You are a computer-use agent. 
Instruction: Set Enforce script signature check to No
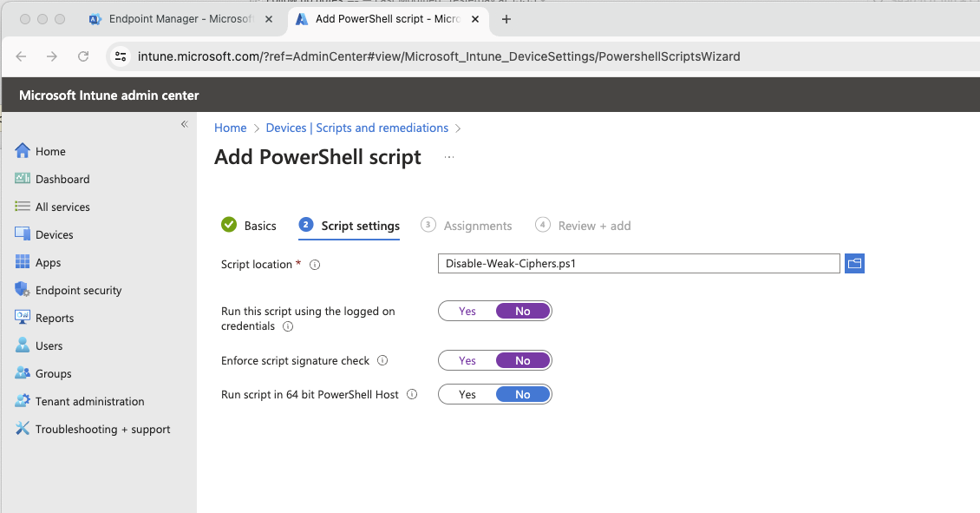(x=522, y=360)
